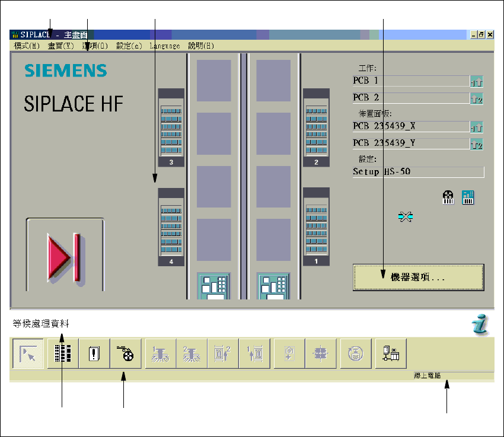The image size is (504, 437).
Task: Open the 畫面(V) menu
Action: [60, 46]
